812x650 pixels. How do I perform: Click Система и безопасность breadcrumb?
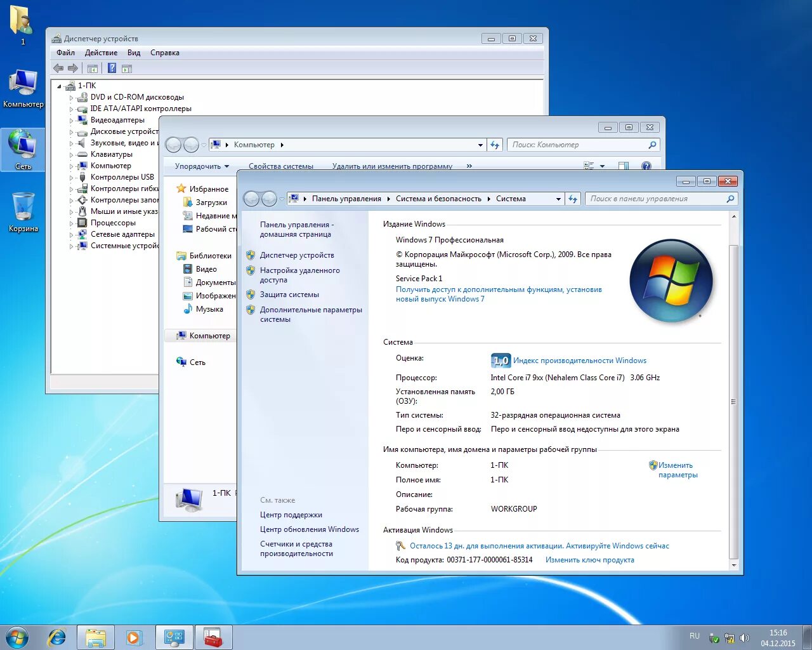tap(438, 199)
